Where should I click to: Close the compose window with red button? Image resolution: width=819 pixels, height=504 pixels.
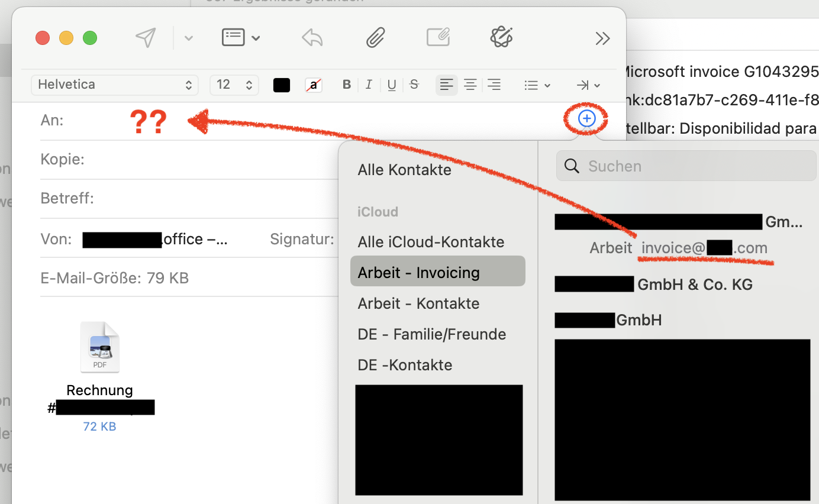[x=43, y=38]
